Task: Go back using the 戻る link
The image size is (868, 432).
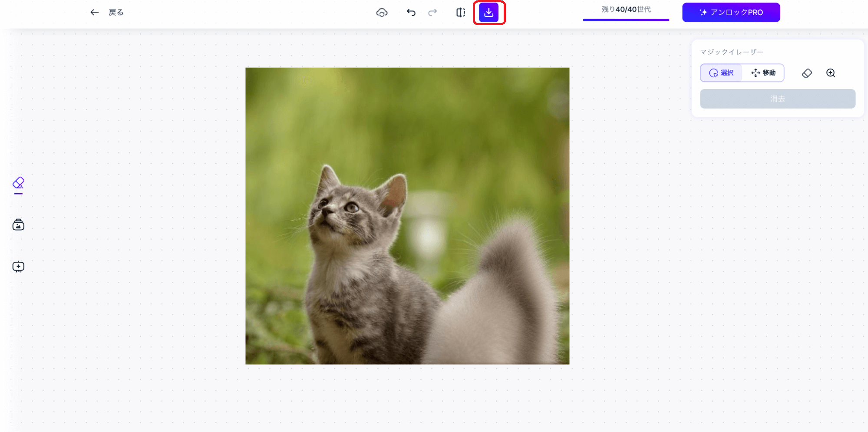Action: point(116,12)
